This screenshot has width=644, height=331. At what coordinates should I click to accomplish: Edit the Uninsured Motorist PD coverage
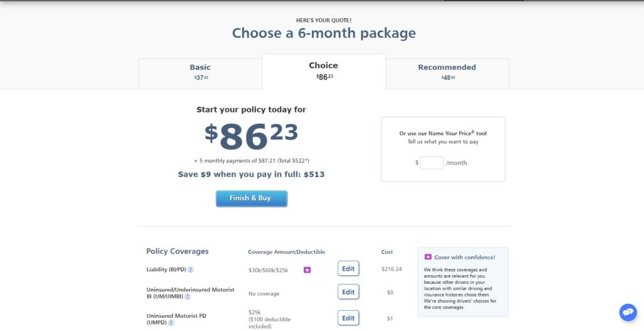coord(348,318)
